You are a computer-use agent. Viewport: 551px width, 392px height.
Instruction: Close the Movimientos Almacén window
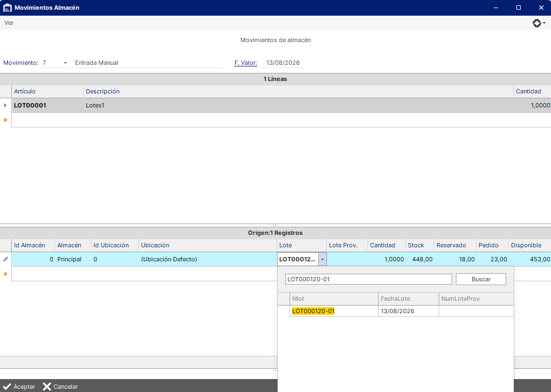click(x=541, y=8)
